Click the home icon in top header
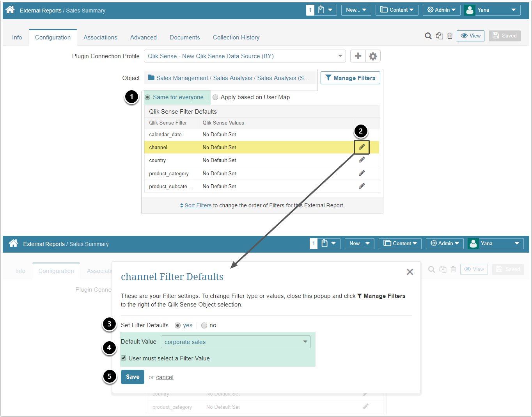 coord(10,10)
